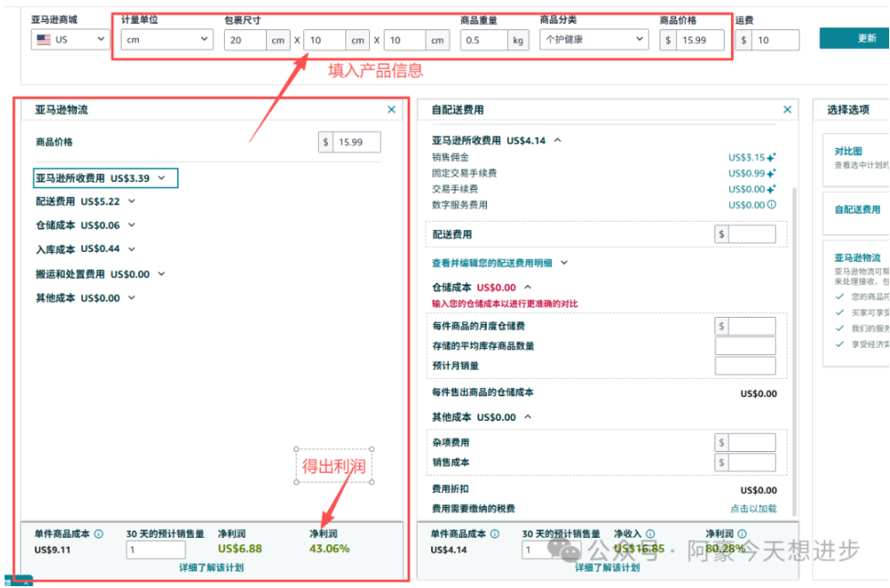Close the 亚马逊物流 panel

391,110
